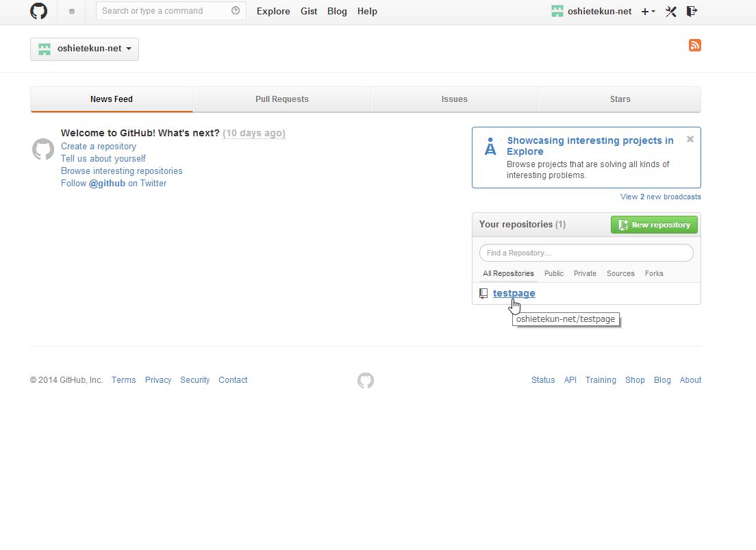This screenshot has width=756, height=550.
Task: Focus the Find a Repository field
Action: [x=586, y=253]
